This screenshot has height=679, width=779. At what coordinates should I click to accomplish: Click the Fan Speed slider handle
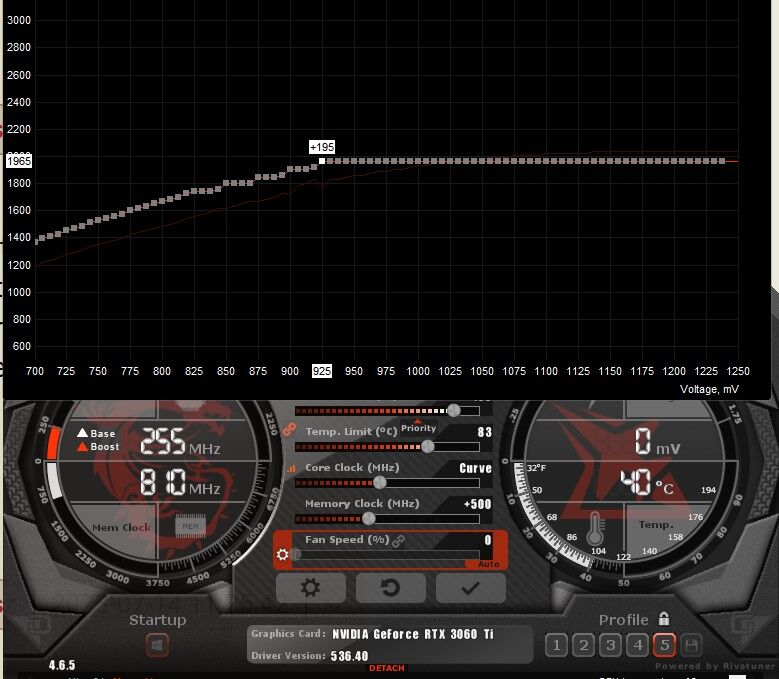click(297, 554)
